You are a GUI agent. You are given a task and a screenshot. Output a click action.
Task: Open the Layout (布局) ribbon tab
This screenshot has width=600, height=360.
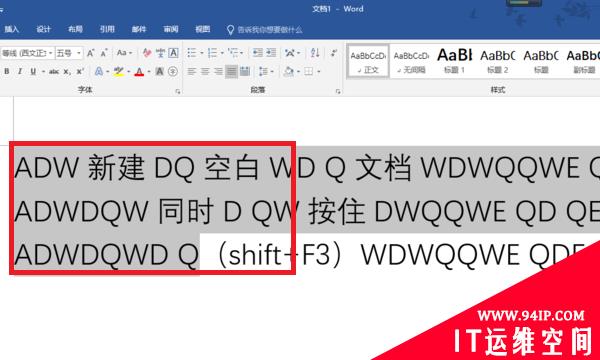[75, 29]
